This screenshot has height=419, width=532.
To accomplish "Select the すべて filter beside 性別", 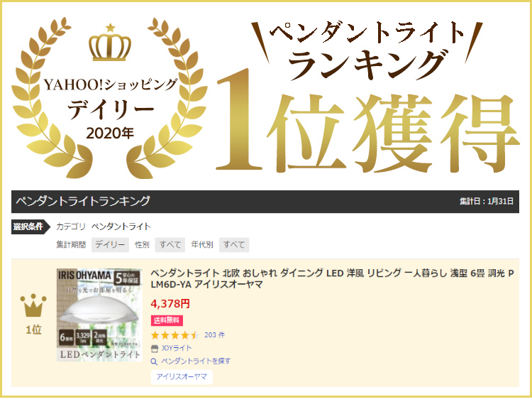I will pos(170,245).
